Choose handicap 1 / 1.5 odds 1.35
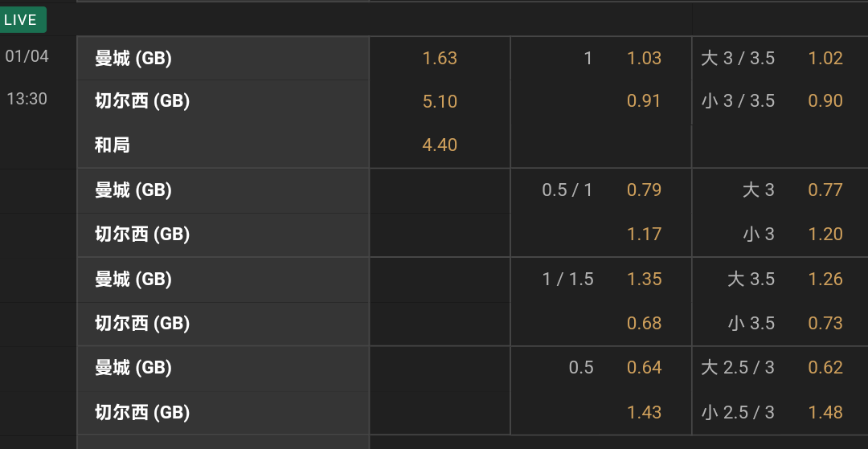 [644, 280]
